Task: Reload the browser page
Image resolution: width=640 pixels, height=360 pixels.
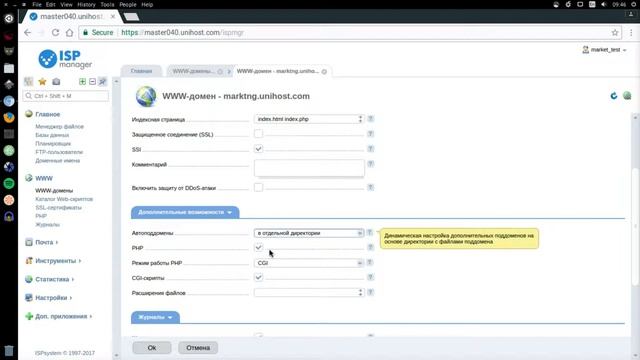Action: point(55,33)
